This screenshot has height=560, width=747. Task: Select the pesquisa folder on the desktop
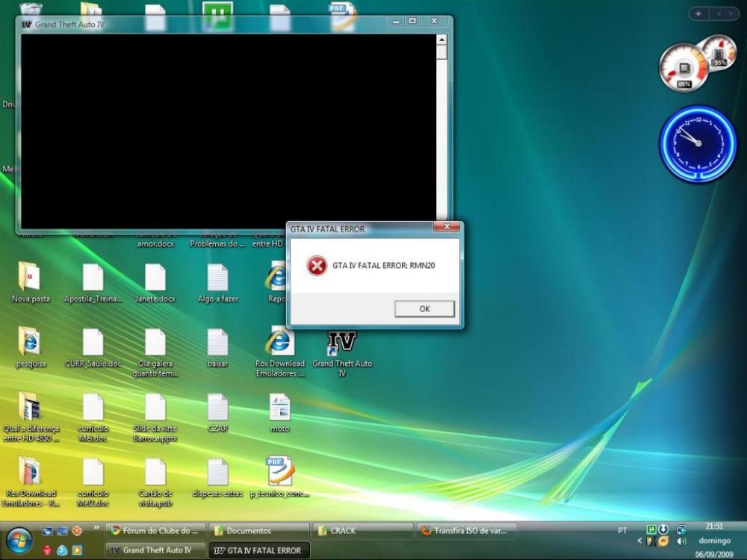click(30, 343)
